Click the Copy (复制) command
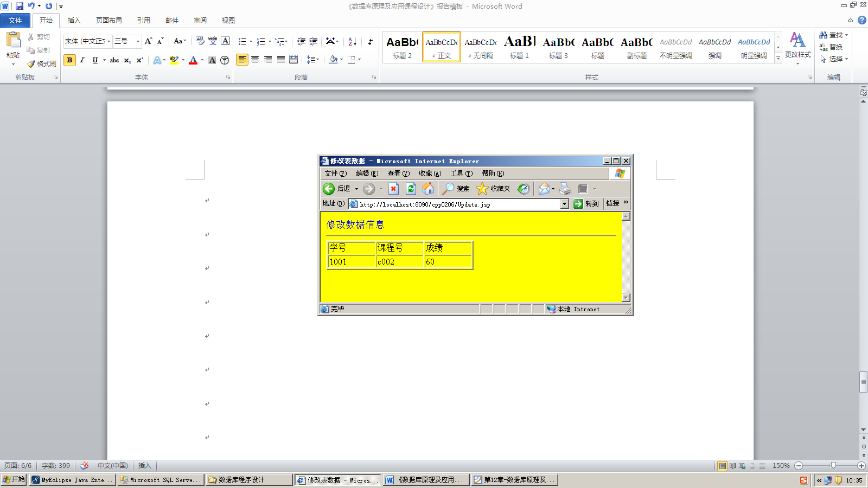 tap(39, 50)
